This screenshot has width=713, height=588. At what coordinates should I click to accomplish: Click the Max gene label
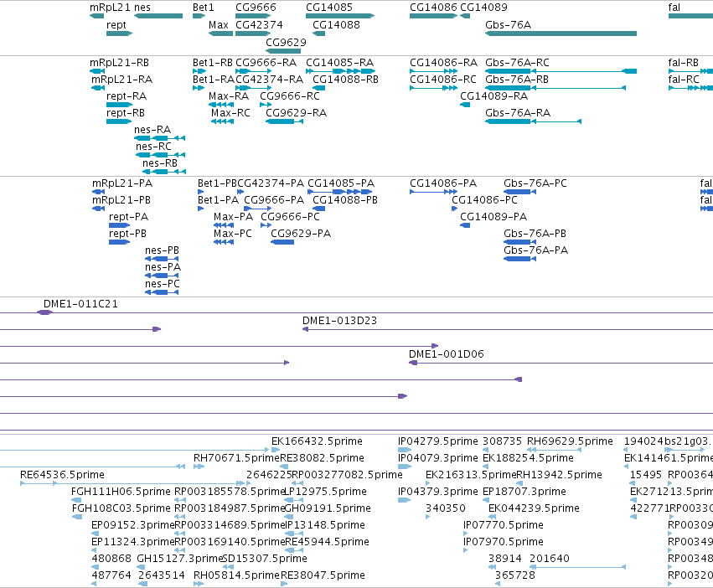(219, 25)
